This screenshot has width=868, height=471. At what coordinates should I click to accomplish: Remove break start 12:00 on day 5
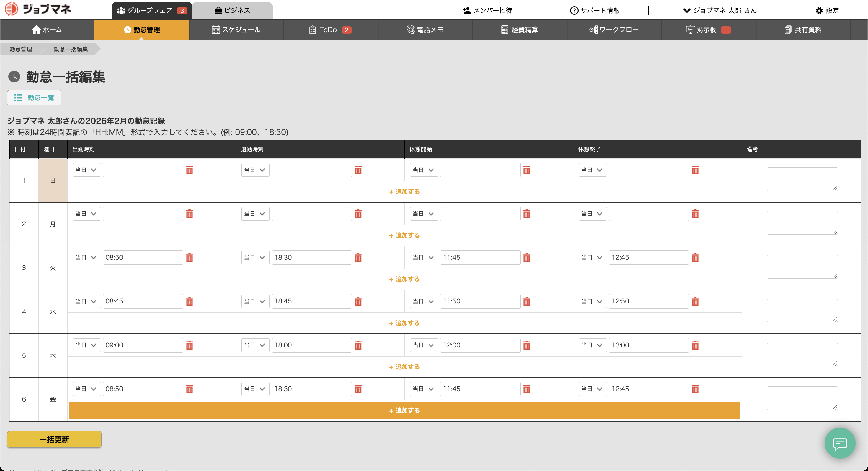(526, 345)
